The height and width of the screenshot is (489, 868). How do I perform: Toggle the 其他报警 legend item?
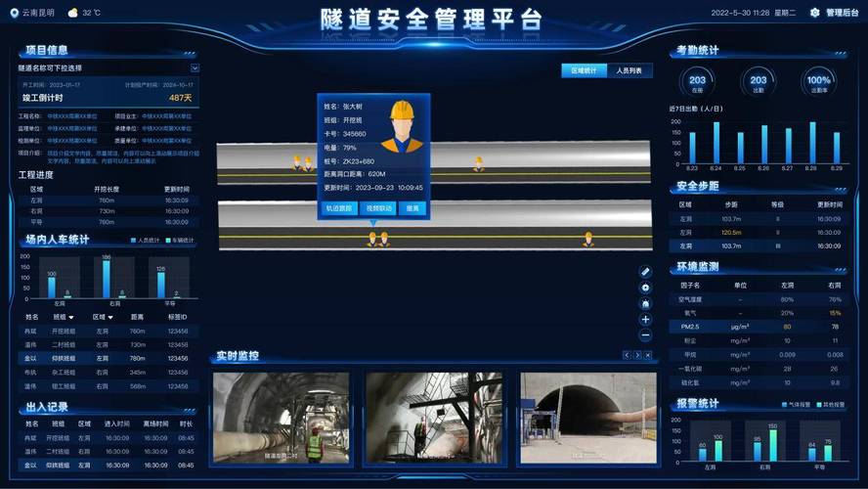click(830, 405)
